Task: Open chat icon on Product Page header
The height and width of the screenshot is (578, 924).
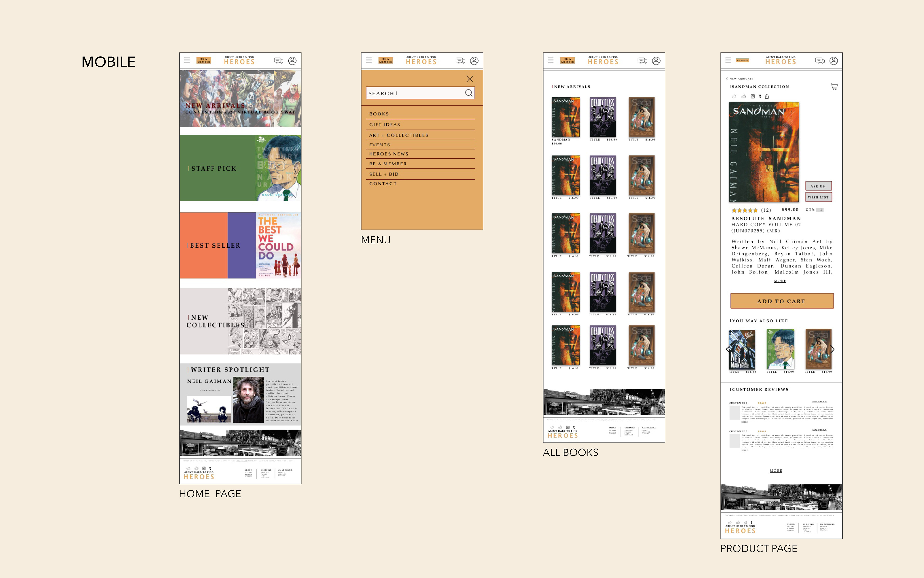Action: (x=820, y=60)
